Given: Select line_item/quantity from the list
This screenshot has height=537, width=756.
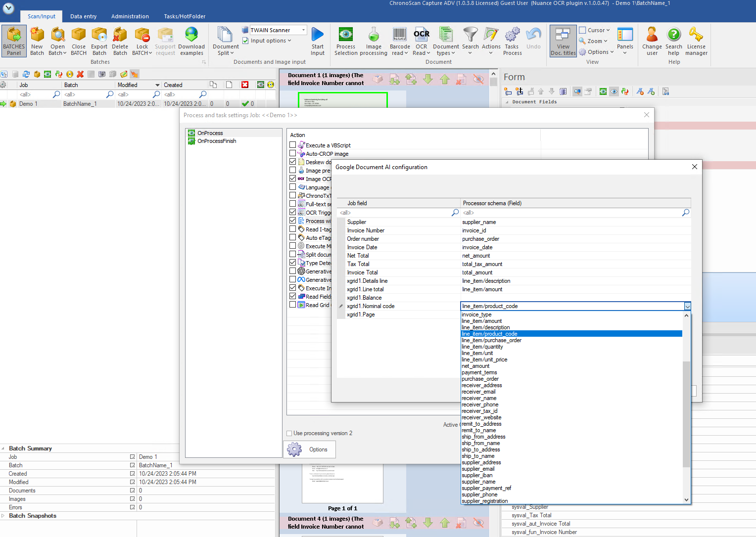Looking at the screenshot, I should click(482, 347).
